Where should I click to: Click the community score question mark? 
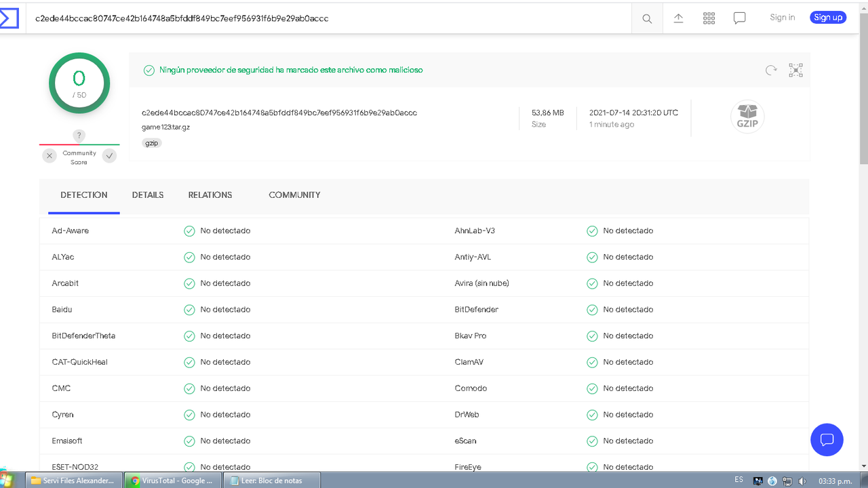pos(79,136)
